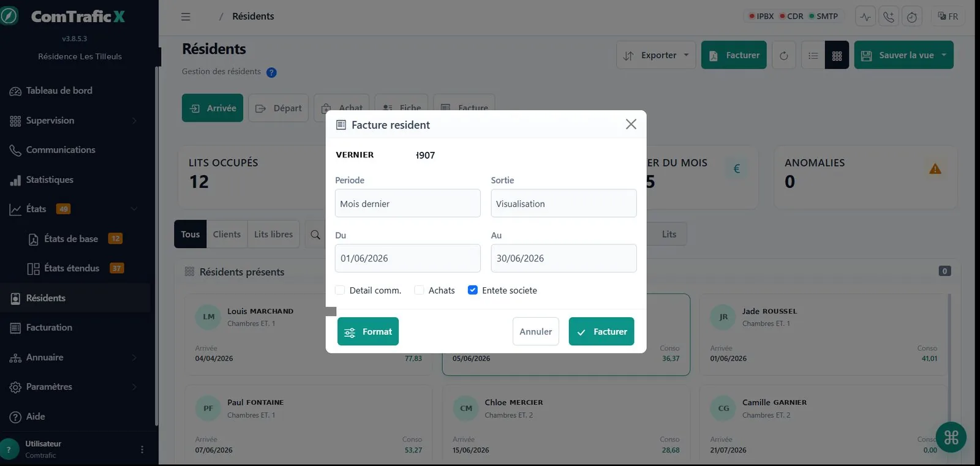This screenshot has height=466, width=980.
Task: Select the Lits libres tab
Action: (273, 235)
